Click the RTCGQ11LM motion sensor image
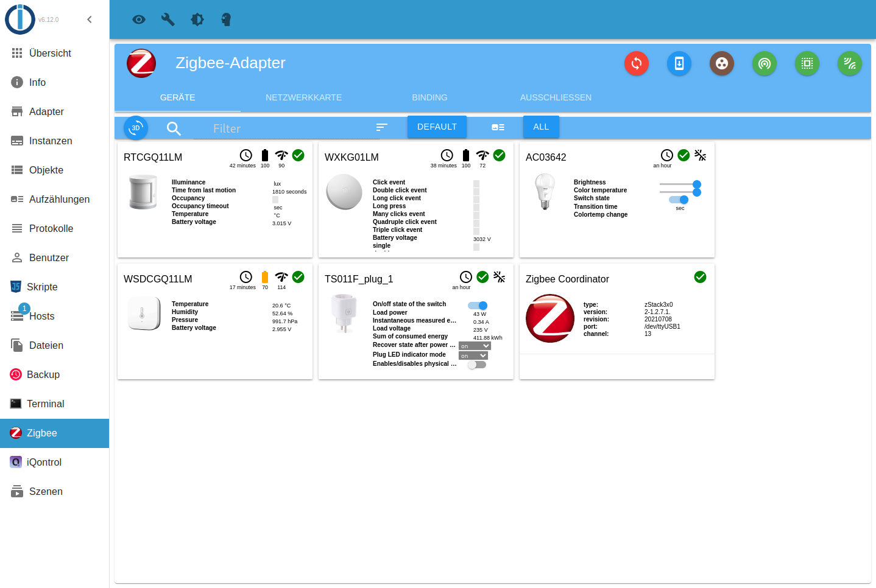 144,192
